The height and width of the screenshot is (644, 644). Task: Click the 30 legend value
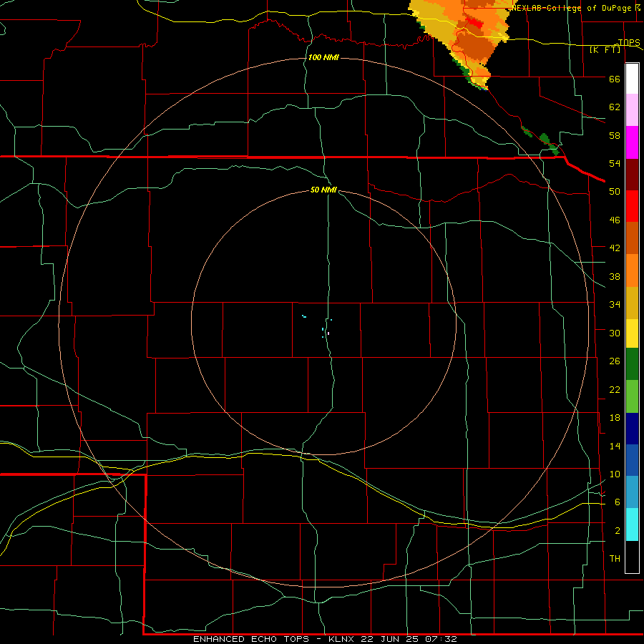tap(615, 333)
